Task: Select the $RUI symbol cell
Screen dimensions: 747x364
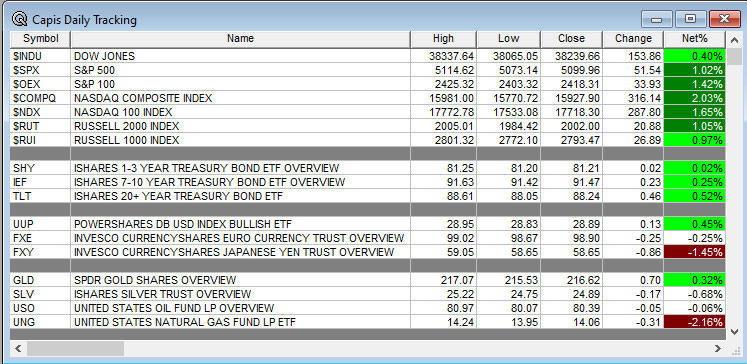Action: (40, 140)
